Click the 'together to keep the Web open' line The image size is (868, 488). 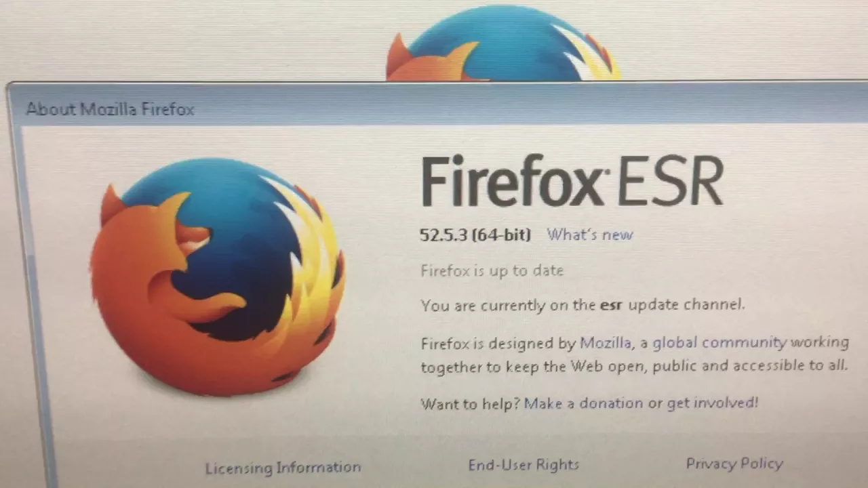[x=634, y=366]
